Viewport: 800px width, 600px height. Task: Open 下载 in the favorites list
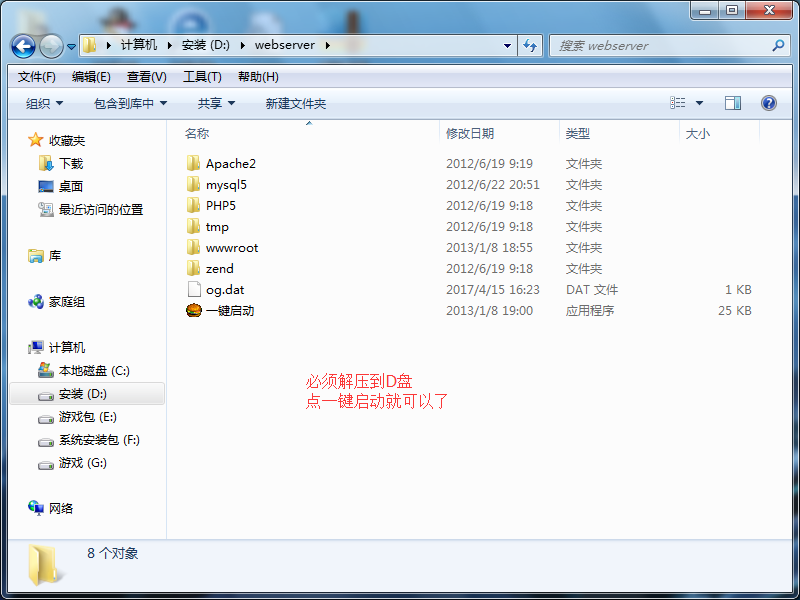[x=71, y=163]
